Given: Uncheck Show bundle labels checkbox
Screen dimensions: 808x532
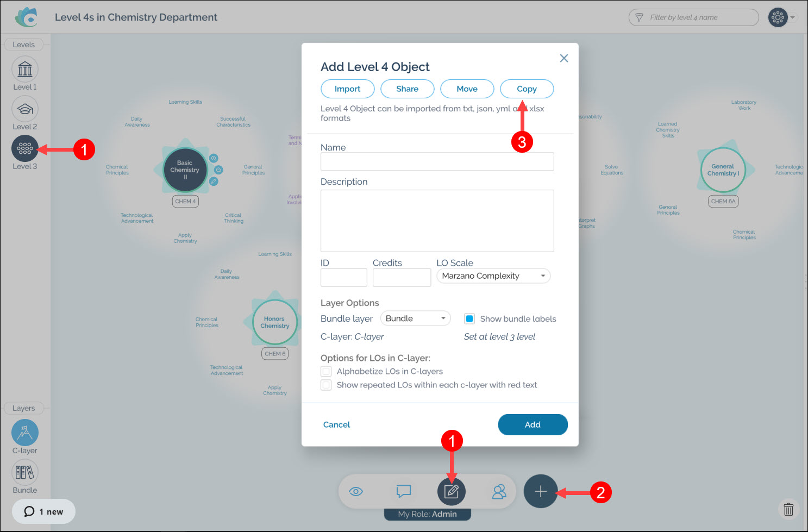Looking at the screenshot, I should [x=470, y=319].
